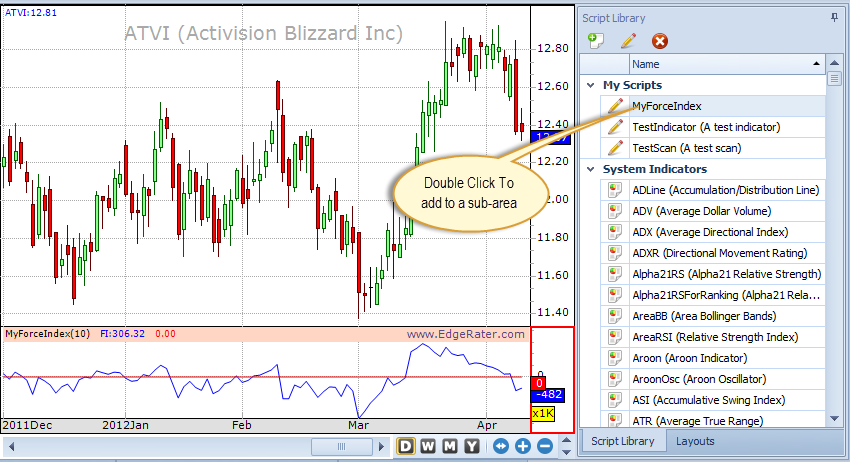
Task: Click the FI:306.32 value label
Action: pyautogui.click(x=123, y=334)
